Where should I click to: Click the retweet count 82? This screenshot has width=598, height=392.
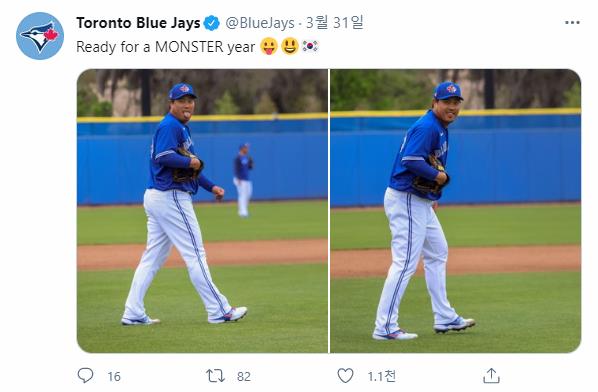[244, 377]
